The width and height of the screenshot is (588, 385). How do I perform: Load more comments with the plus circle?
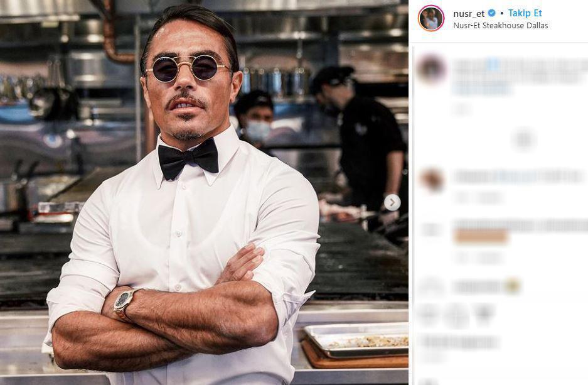coord(523,139)
